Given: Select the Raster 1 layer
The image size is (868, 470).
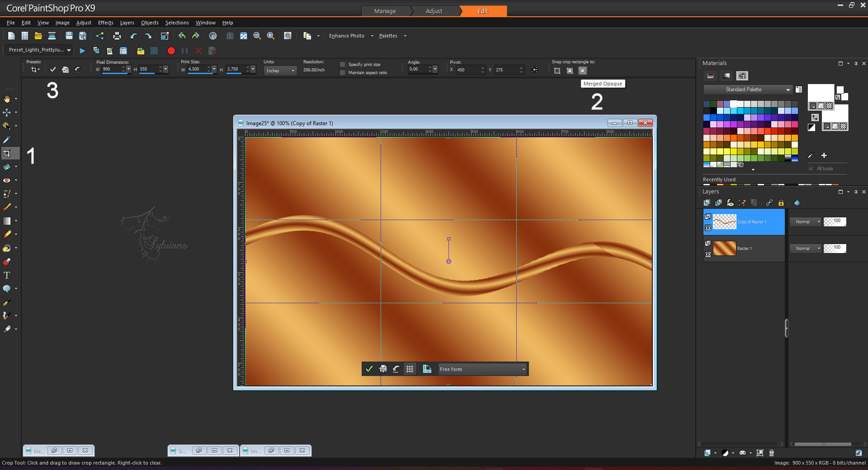Looking at the screenshot, I should click(x=744, y=249).
